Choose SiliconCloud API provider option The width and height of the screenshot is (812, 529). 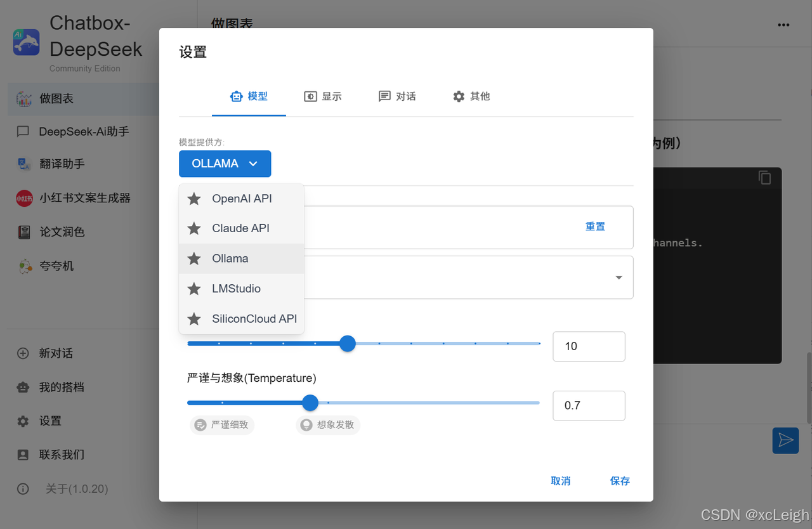click(x=242, y=319)
